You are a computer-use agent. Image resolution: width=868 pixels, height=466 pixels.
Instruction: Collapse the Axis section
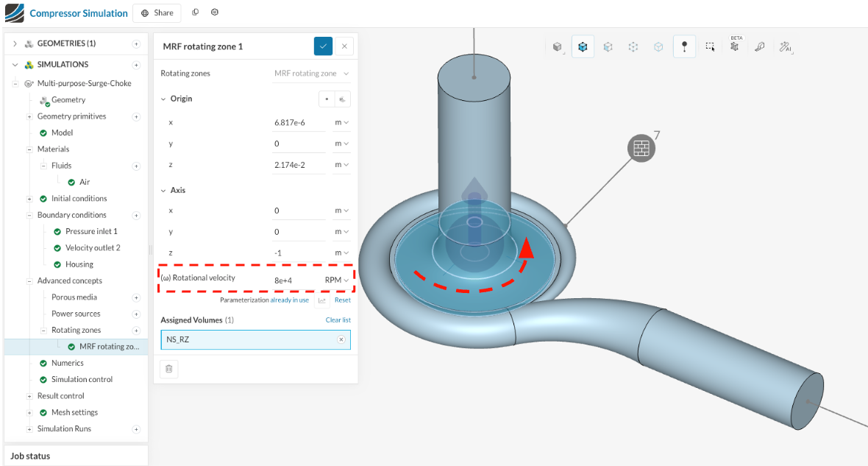[x=163, y=191]
